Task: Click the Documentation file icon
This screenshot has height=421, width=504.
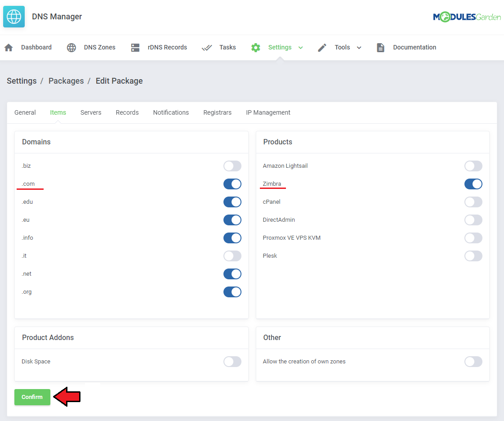Action: 380,48
